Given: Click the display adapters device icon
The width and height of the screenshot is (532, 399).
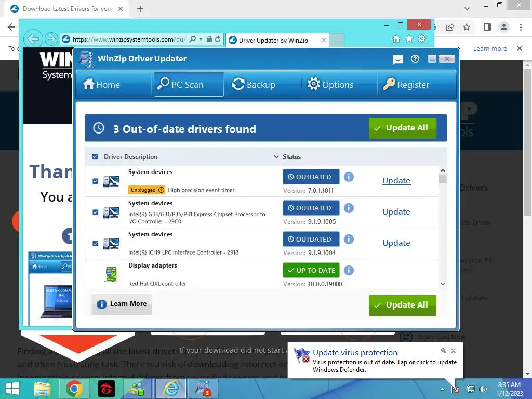Looking at the screenshot, I should [111, 274].
